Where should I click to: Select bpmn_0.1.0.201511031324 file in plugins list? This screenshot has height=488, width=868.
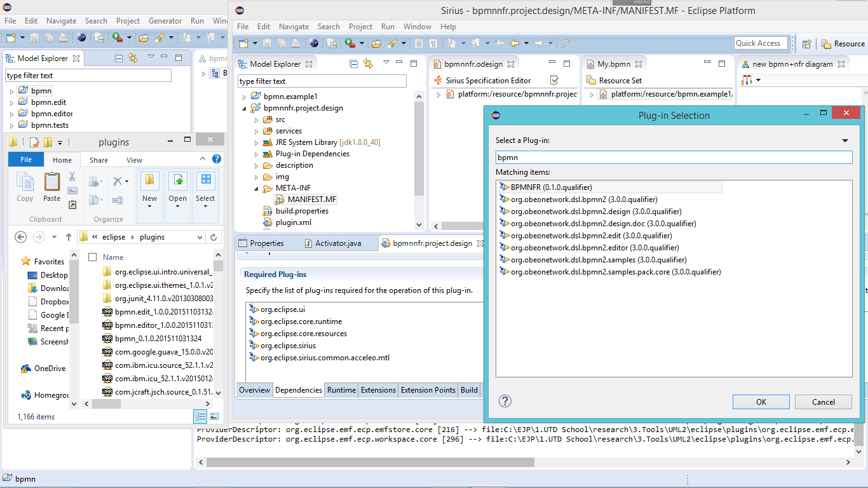coord(152,339)
